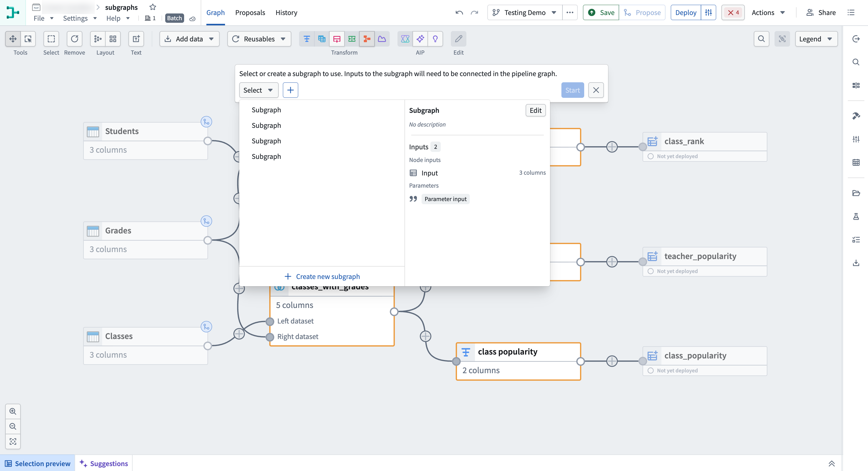868x471 pixels.
Task: Star the subgraphs pipeline as favorite
Action: coord(153,7)
